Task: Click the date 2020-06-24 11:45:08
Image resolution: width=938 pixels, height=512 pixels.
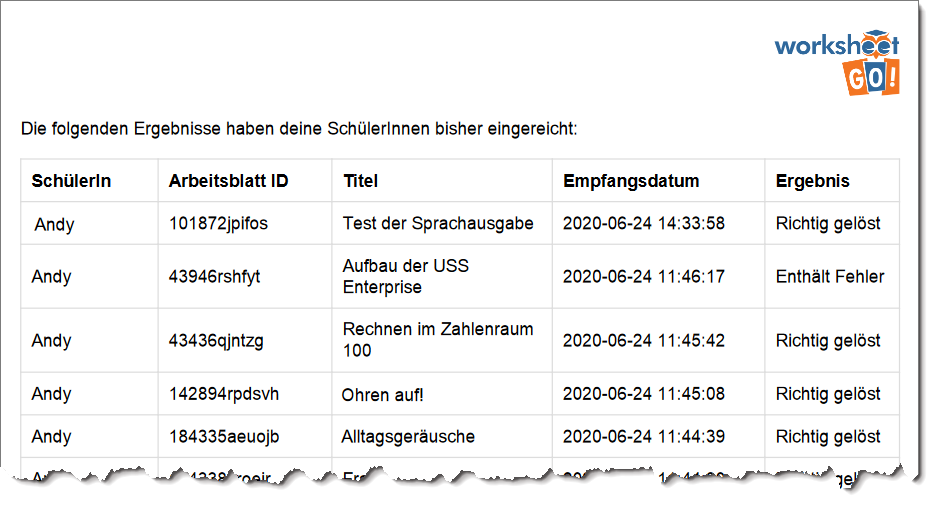Action: [644, 394]
